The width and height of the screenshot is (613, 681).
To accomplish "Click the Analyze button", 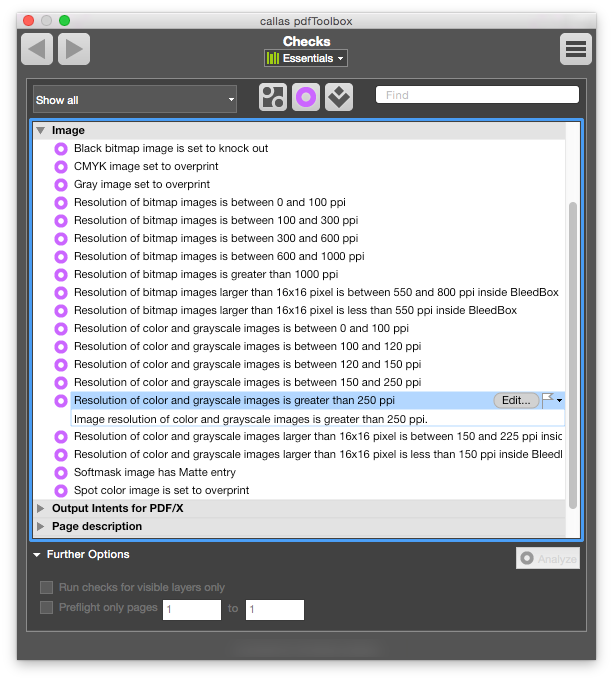I will pyautogui.click(x=548, y=558).
